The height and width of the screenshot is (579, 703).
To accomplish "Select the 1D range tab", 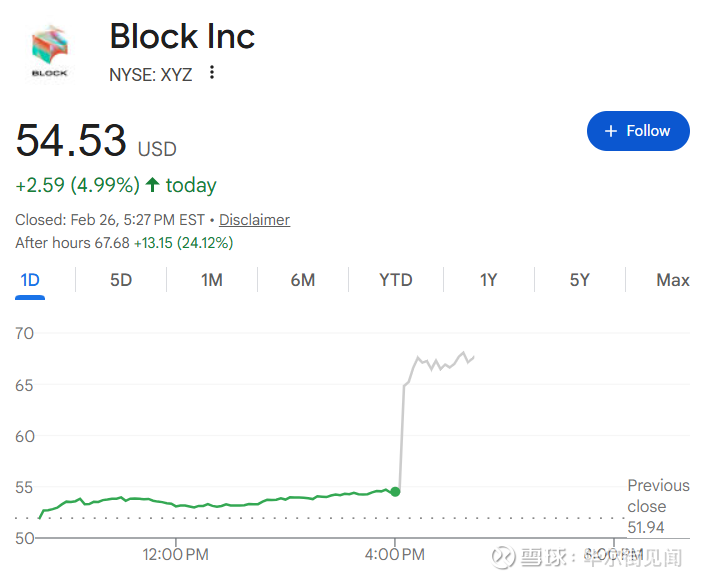I will tap(30, 280).
